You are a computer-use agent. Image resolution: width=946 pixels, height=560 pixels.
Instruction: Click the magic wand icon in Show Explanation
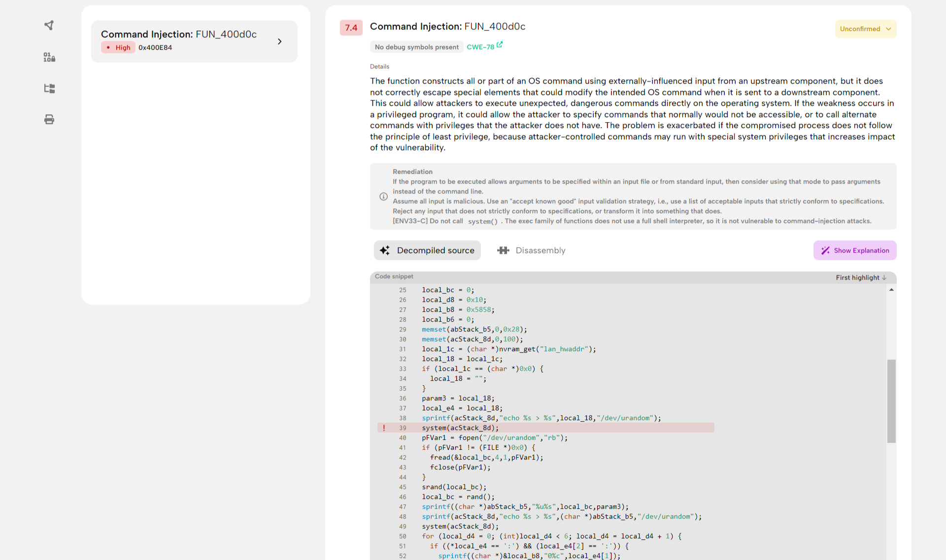(x=825, y=250)
